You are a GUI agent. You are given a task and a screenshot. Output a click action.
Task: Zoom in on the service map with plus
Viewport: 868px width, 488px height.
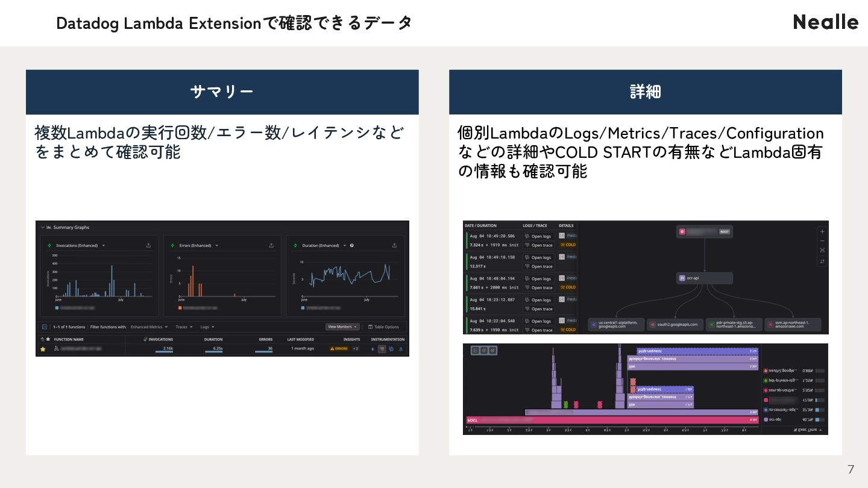click(x=822, y=231)
